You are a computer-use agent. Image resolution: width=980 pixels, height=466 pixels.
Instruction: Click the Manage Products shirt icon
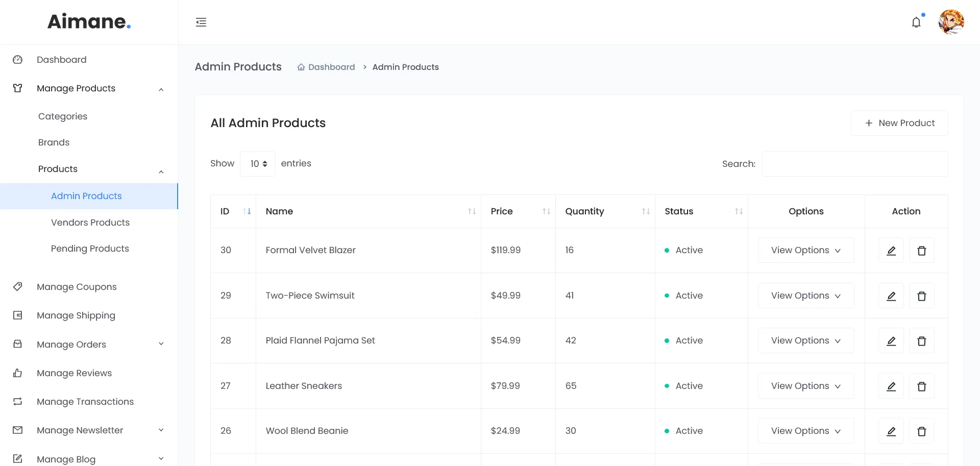tap(17, 88)
